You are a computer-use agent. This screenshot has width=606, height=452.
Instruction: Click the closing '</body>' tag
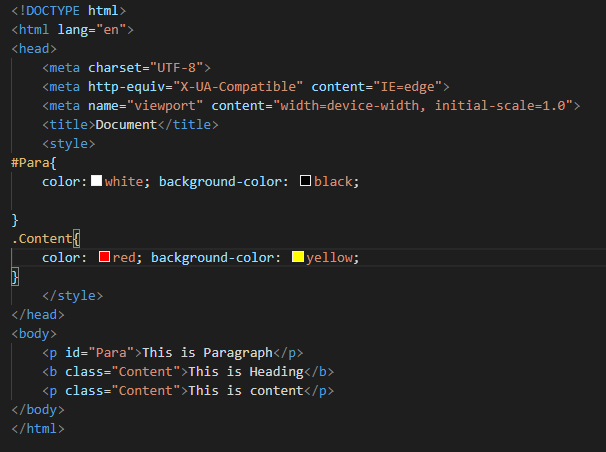(38, 410)
